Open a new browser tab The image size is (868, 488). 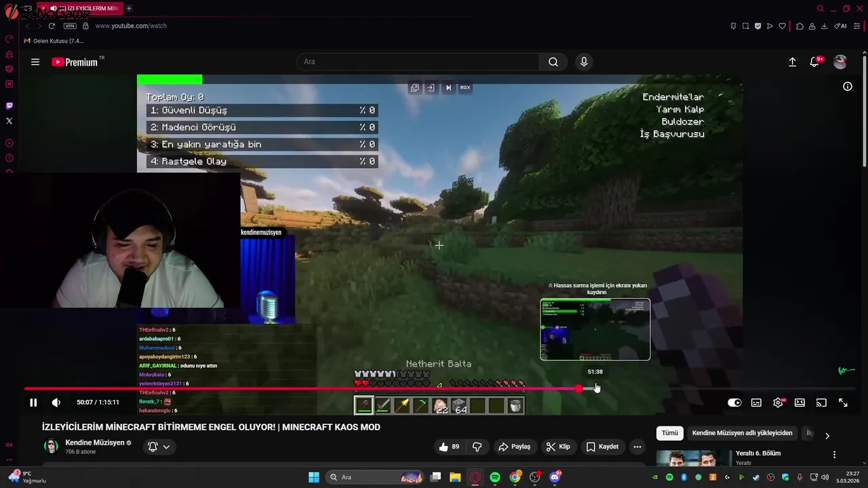click(129, 8)
